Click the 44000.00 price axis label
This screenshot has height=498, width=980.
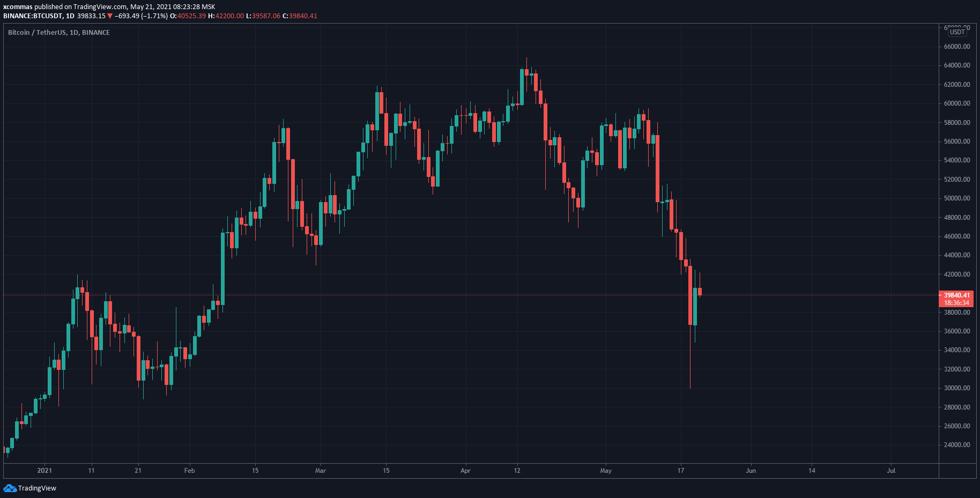(957, 255)
